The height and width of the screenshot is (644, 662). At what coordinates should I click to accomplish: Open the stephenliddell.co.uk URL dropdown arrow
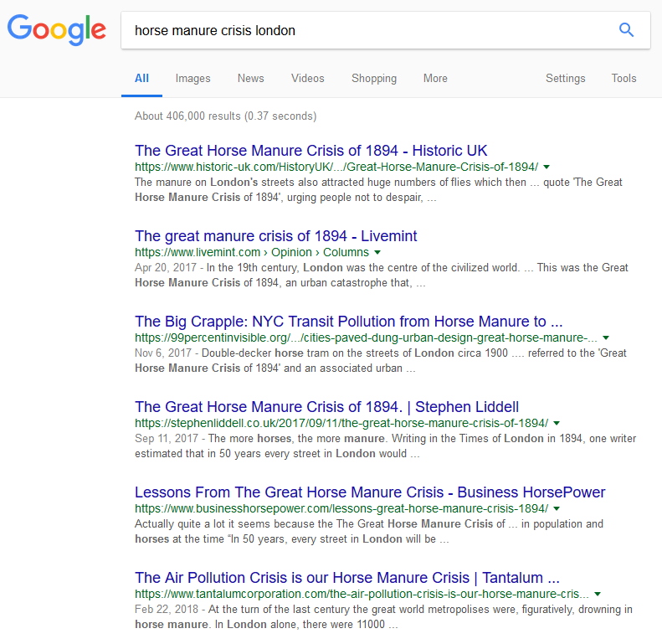tap(557, 423)
